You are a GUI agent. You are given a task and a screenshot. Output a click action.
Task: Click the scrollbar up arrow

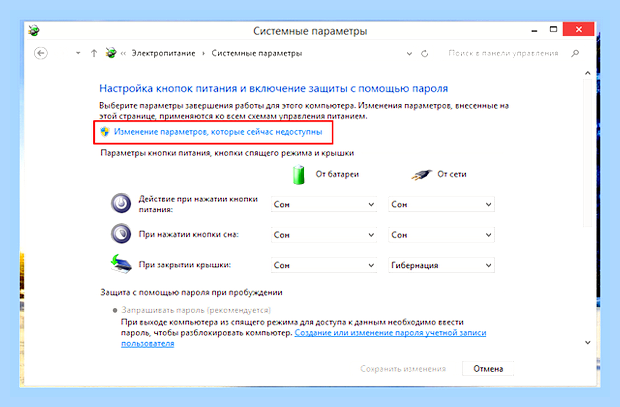(588, 73)
